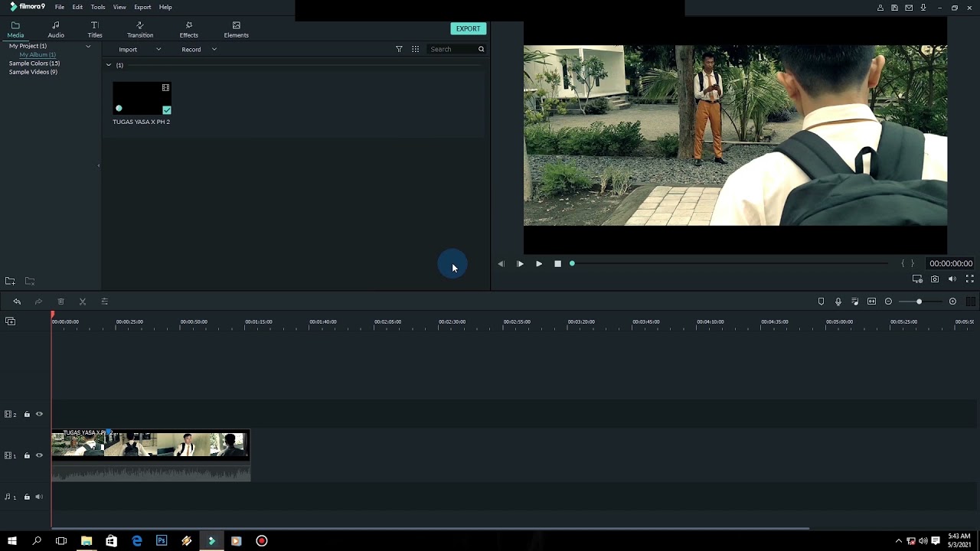Click the preview progress slider handle

point(572,263)
